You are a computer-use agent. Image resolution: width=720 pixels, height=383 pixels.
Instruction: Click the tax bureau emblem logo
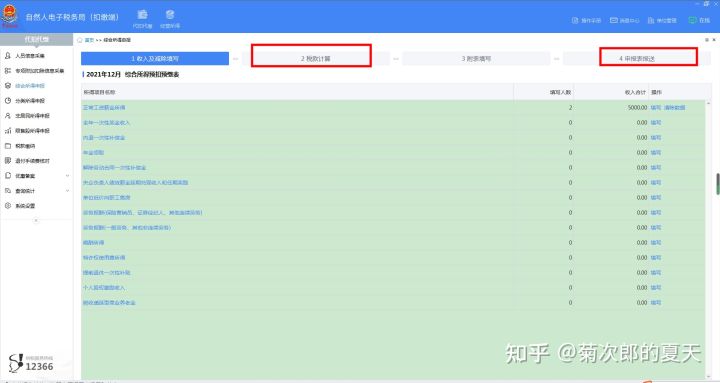(x=10, y=16)
